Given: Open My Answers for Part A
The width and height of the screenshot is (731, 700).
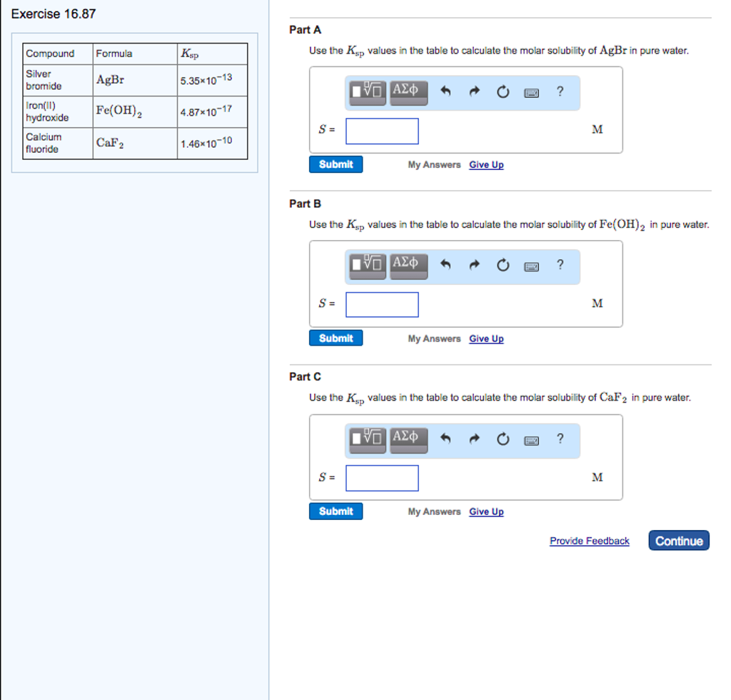Looking at the screenshot, I should click(x=434, y=164).
